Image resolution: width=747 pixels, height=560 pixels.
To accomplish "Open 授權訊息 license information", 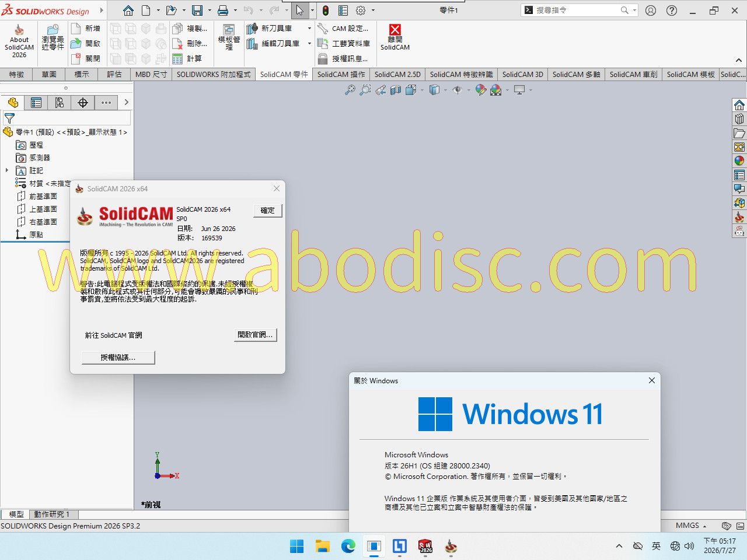I will (x=343, y=58).
